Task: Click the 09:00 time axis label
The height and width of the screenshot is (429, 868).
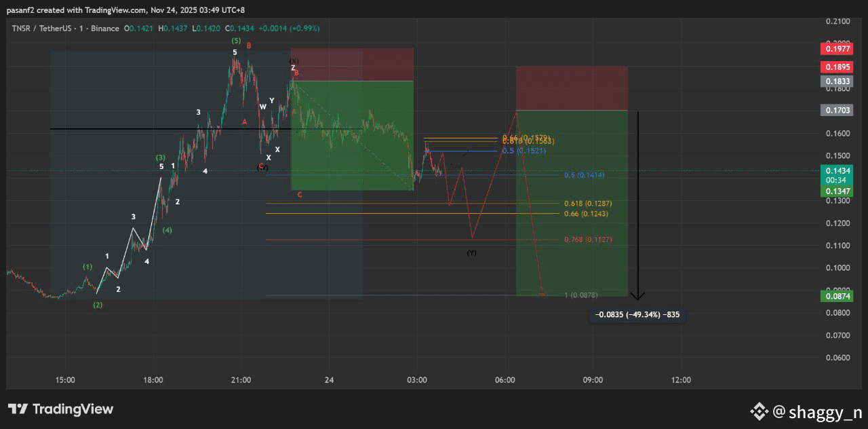Action: pyautogui.click(x=593, y=380)
